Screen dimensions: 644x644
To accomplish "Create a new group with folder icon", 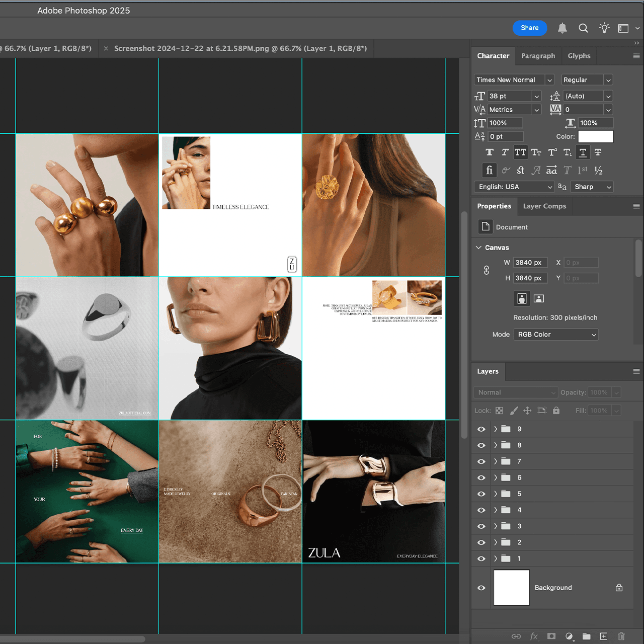I will pyautogui.click(x=586, y=636).
